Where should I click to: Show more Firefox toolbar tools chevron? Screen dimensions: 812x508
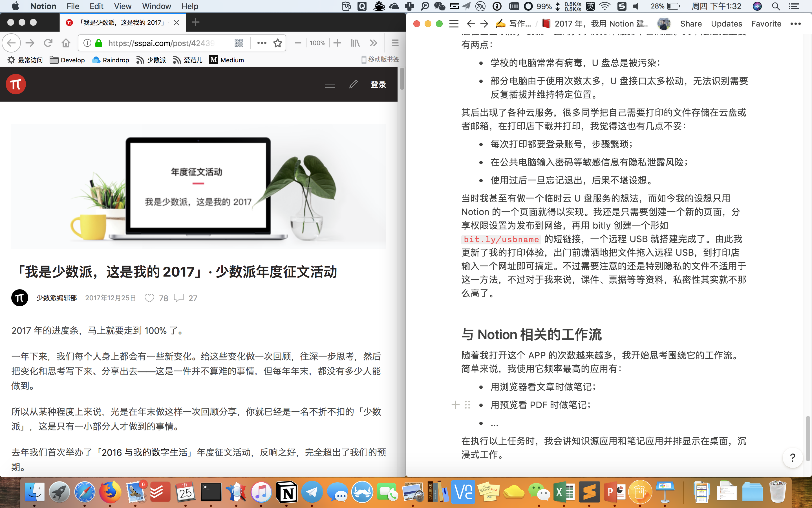click(x=373, y=43)
